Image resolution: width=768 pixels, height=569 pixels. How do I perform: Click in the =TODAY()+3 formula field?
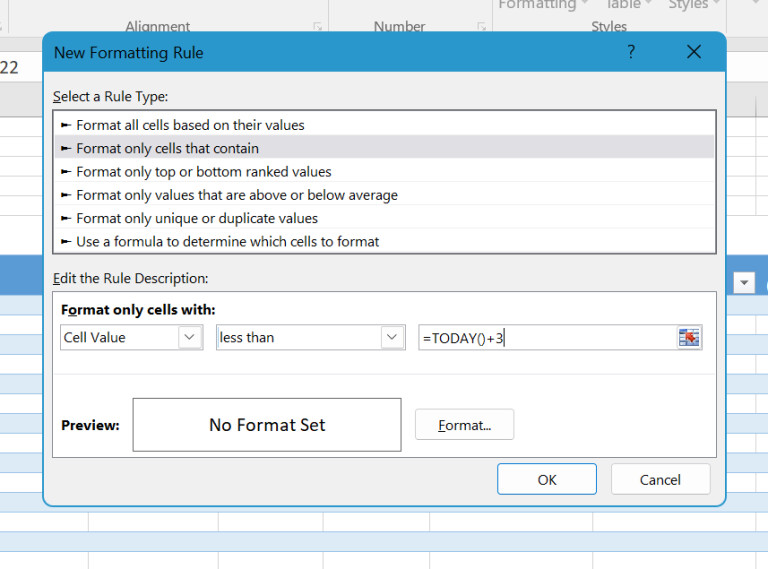tap(545, 338)
